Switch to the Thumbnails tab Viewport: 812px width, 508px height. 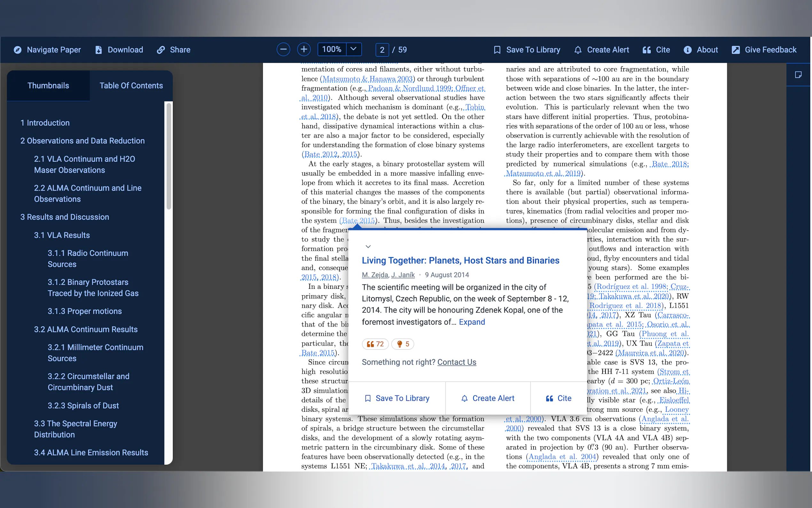(48, 86)
